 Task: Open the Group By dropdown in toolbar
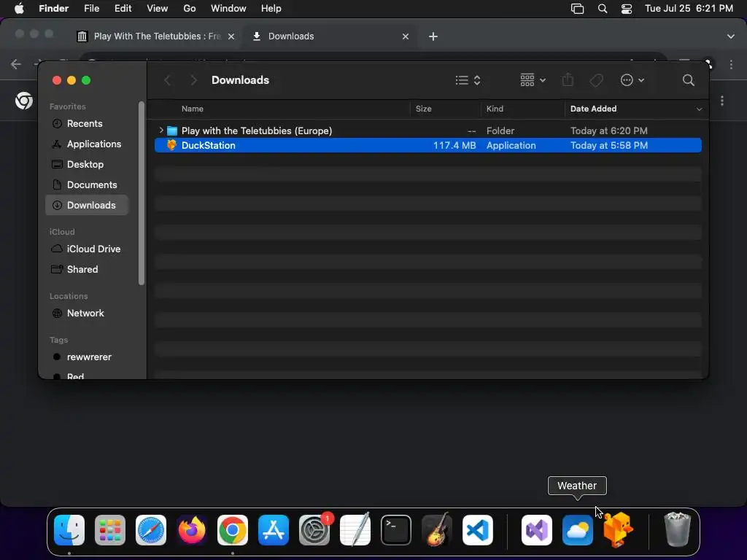click(x=533, y=80)
